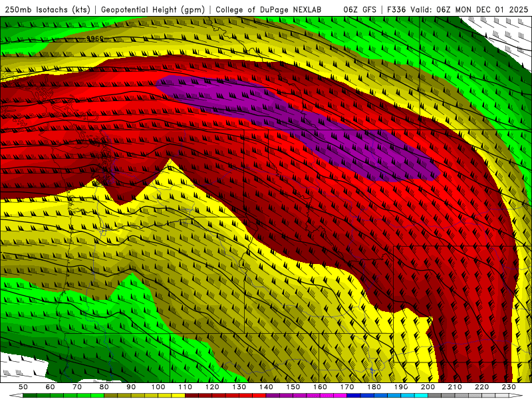Click the color bar value 160
532x399 pixels.
pos(321,387)
